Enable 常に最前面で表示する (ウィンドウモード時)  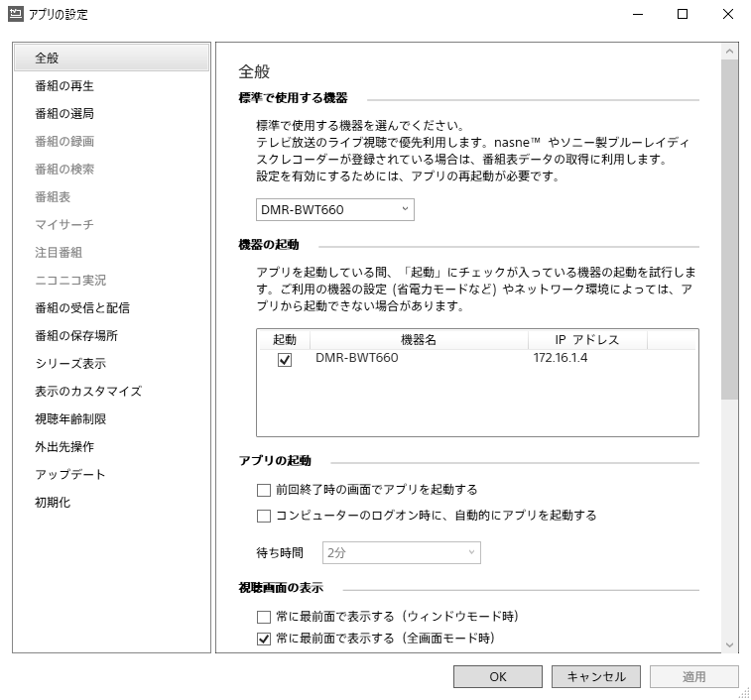pos(264,617)
